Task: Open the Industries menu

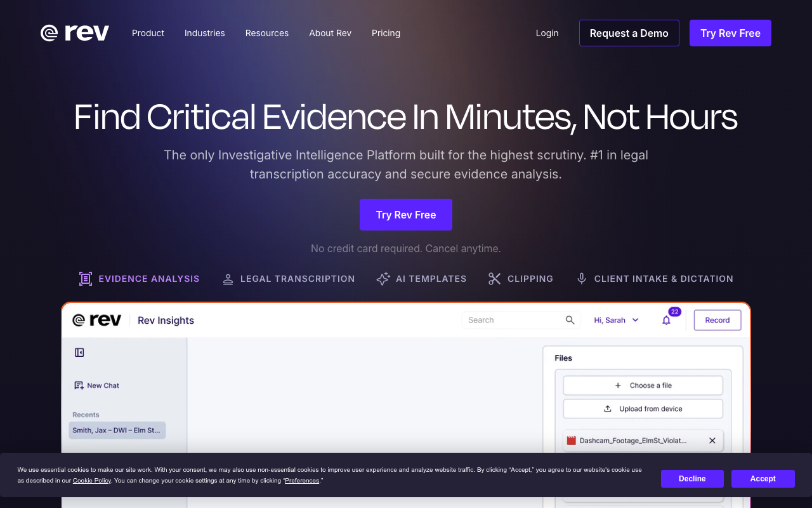Action: coord(204,33)
